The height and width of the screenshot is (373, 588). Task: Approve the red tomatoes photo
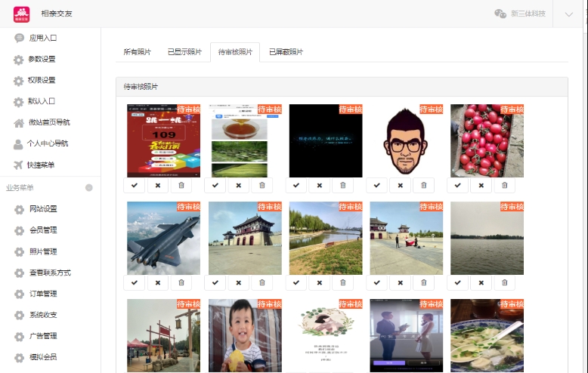click(x=458, y=185)
